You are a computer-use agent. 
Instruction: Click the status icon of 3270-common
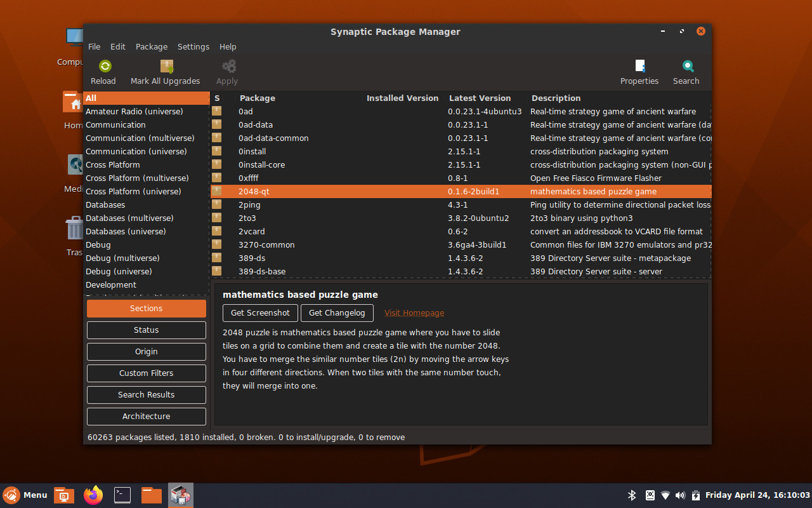pos(217,244)
